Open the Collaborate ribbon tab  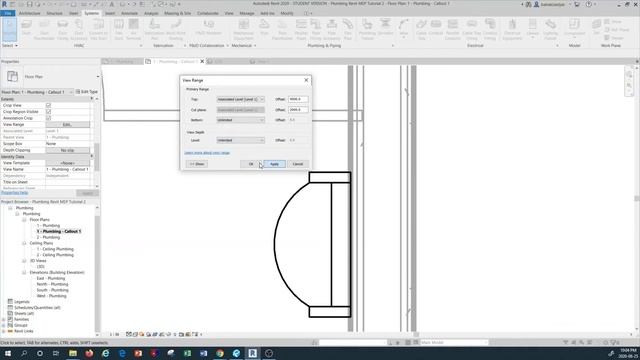point(208,13)
